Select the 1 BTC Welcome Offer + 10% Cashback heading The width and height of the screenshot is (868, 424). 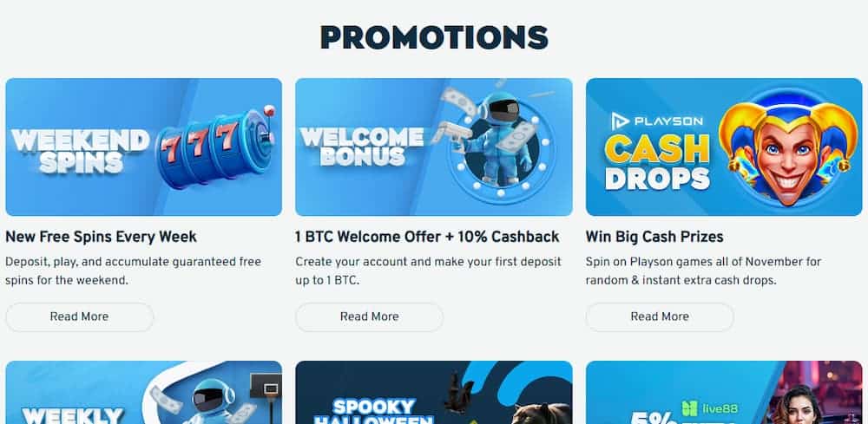click(427, 237)
